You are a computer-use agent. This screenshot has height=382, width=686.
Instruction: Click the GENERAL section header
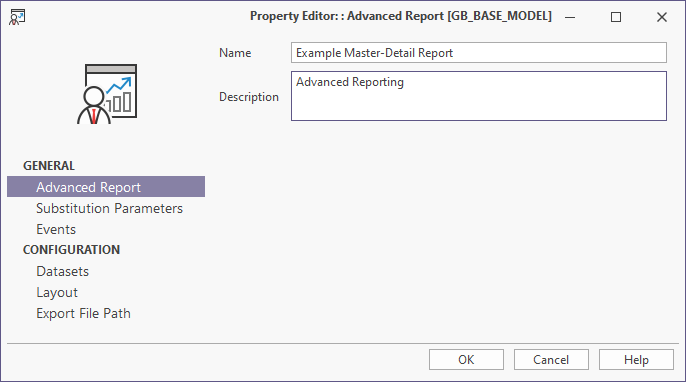(49, 166)
